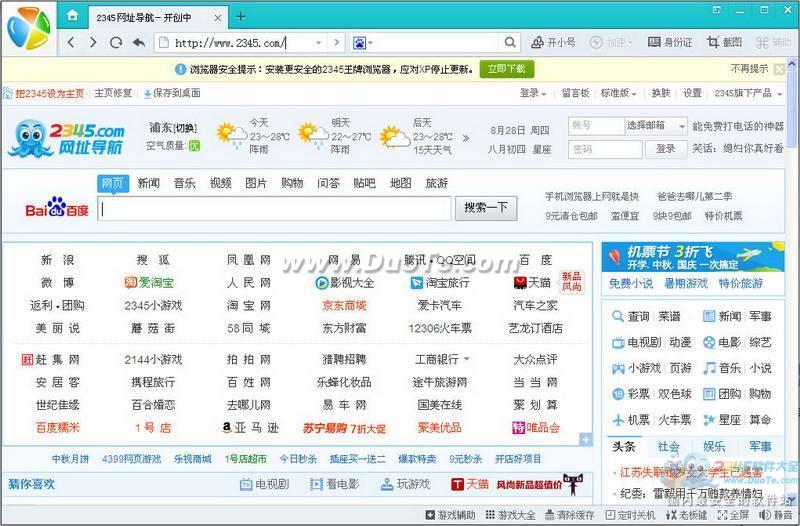The height and width of the screenshot is (526, 800).
Task: Close the 2345网址导航 tab
Action: tap(218, 18)
